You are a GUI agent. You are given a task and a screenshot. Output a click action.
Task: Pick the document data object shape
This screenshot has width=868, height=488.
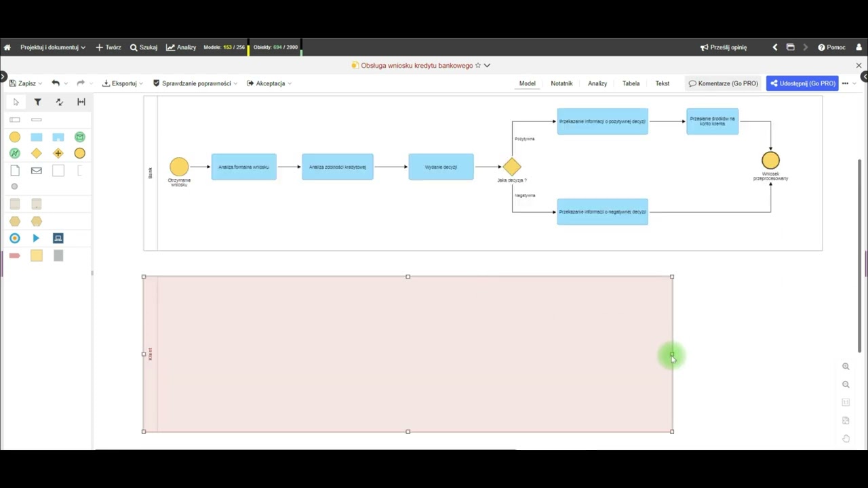pos(15,171)
